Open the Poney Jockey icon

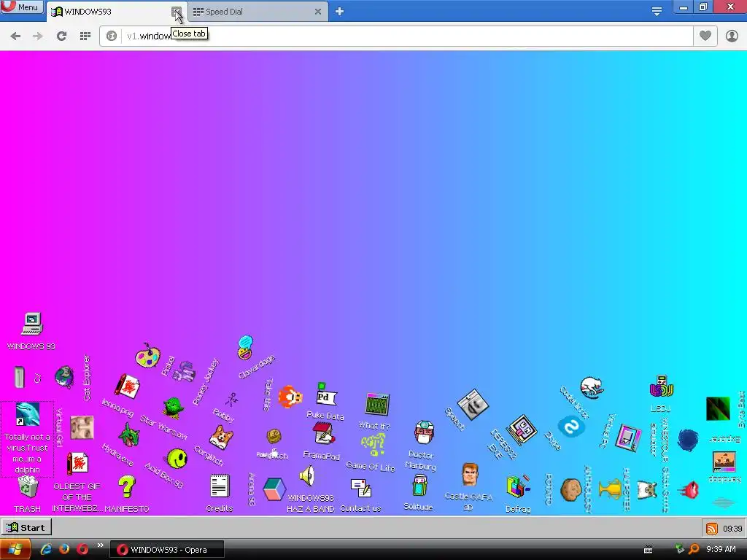click(x=184, y=371)
